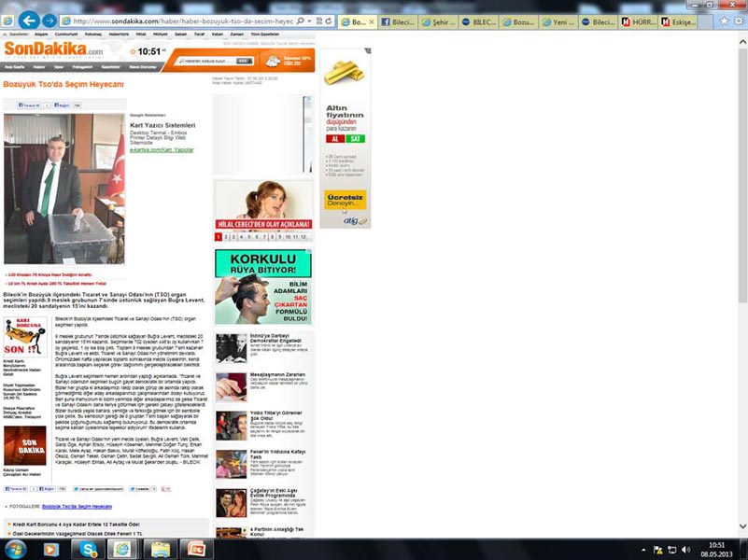Image resolution: width=748 pixels, height=560 pixels.
Task: Open the Tüm Gazeteler link
Action: pyautogui.click(x=265, y=35)
